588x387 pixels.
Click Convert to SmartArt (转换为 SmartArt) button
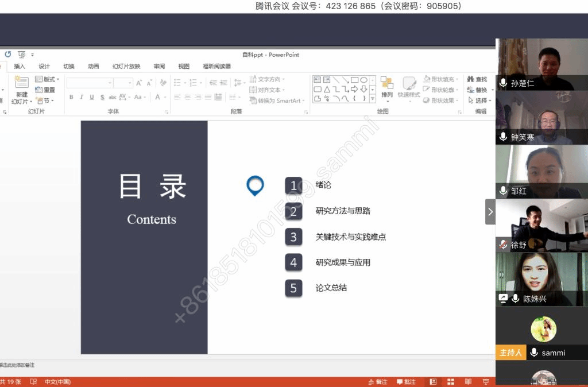(276, 100)
